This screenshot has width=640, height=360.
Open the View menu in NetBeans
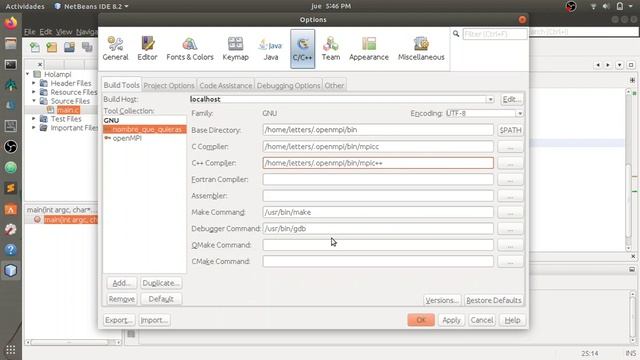[64, 31]
